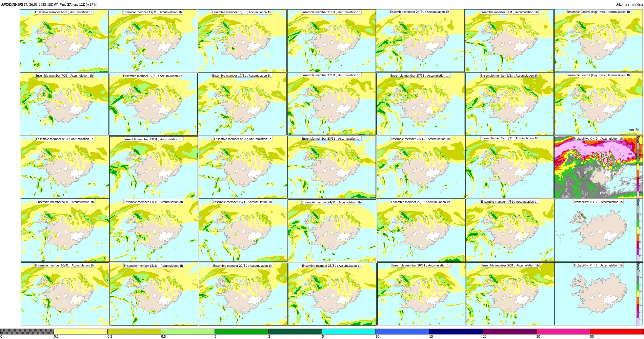Click the 'UWC/DINI-EPS' header title
The width and height of the screenshot is (644, 339).
(12, 4)
